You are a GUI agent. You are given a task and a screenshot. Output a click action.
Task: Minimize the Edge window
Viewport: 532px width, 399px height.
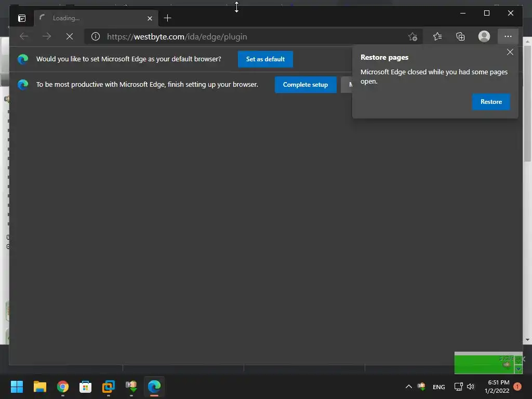pos(463,13)
